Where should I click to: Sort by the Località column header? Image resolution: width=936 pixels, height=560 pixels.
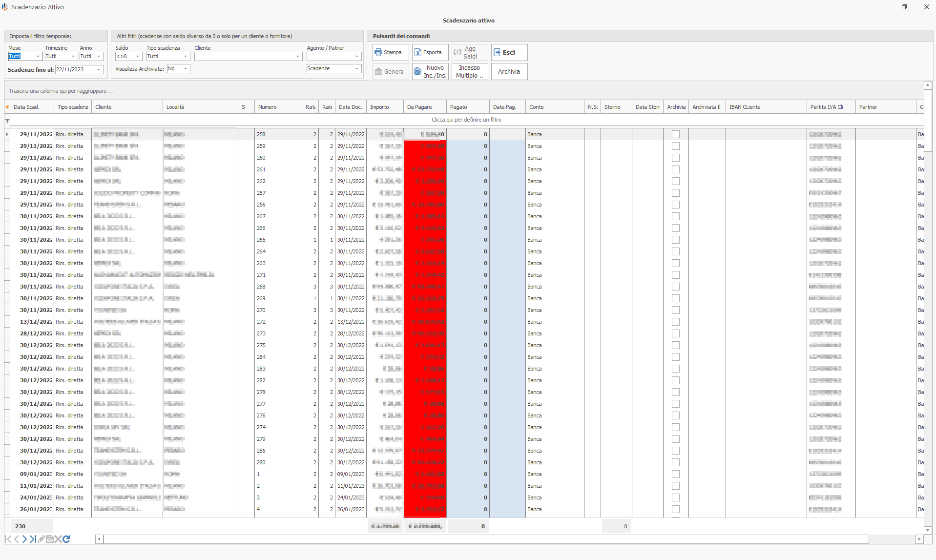(x=200, y=107)
